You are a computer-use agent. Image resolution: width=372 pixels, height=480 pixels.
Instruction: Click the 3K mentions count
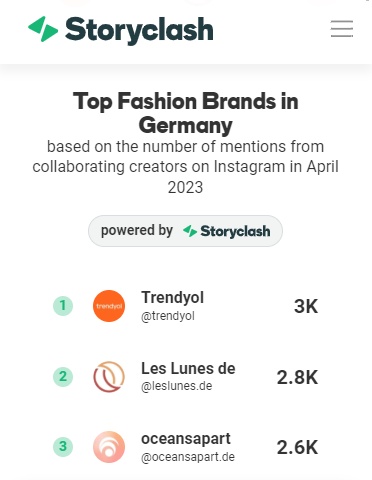306,306
